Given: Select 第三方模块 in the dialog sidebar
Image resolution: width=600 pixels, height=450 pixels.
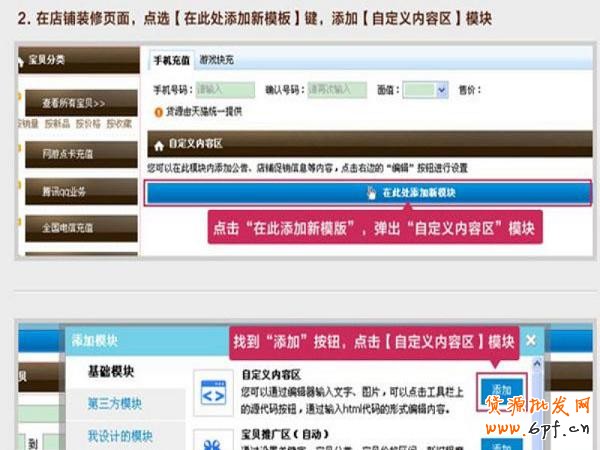Looking at the screenshot, I should [114, 404].
